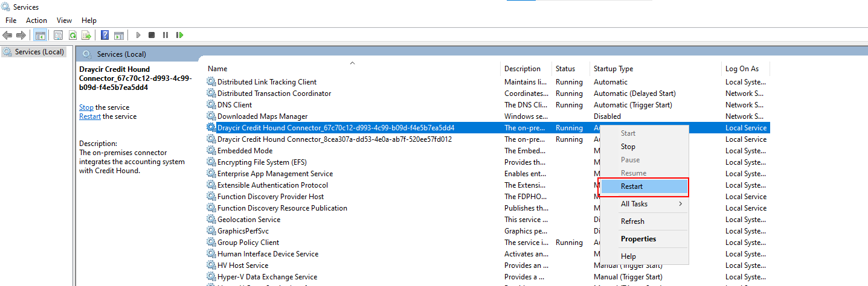Open the Action menu
This screenshot has width=868, height=286.
coord(36,21)
